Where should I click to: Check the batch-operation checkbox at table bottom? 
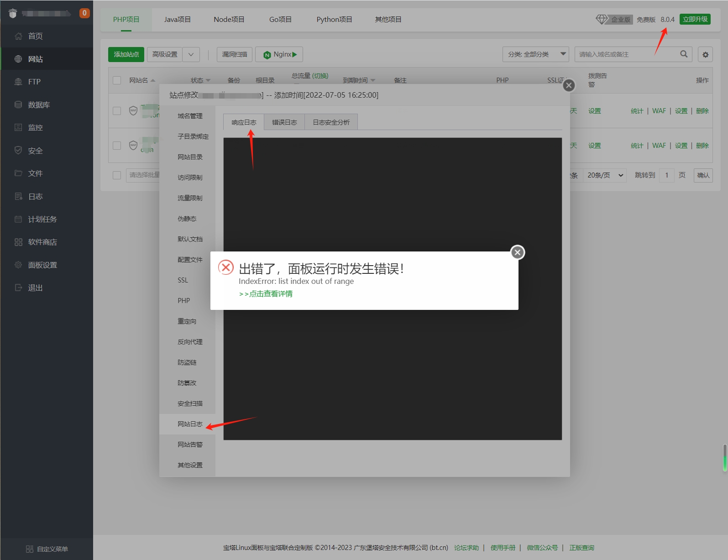coord(117,175)
